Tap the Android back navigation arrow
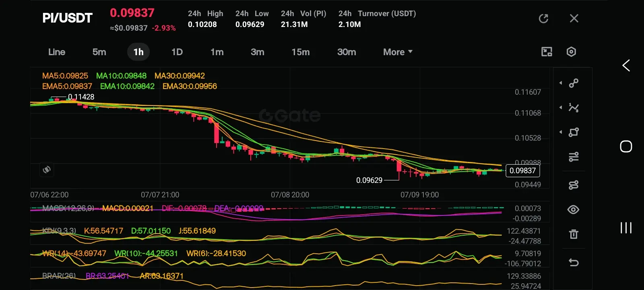 click(x=626, y=66)
